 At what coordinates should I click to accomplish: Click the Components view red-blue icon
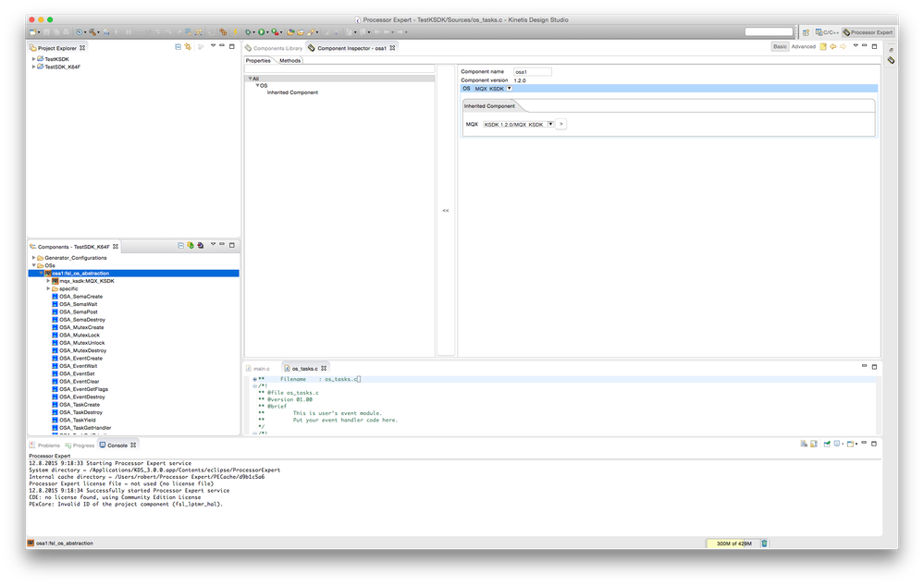[201, 246]
